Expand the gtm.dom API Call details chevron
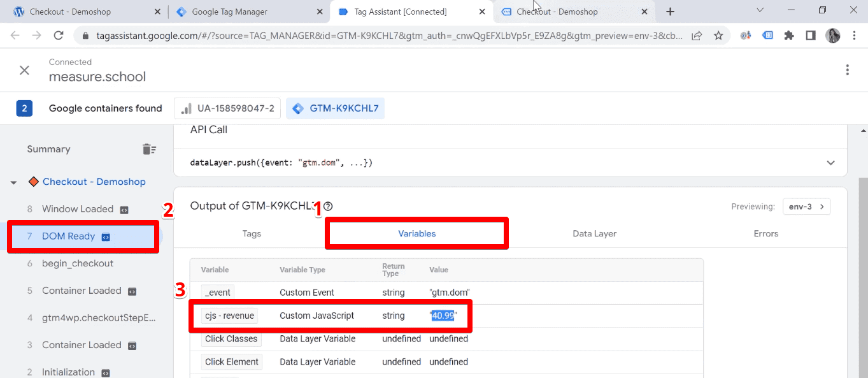 pos(830,163)
